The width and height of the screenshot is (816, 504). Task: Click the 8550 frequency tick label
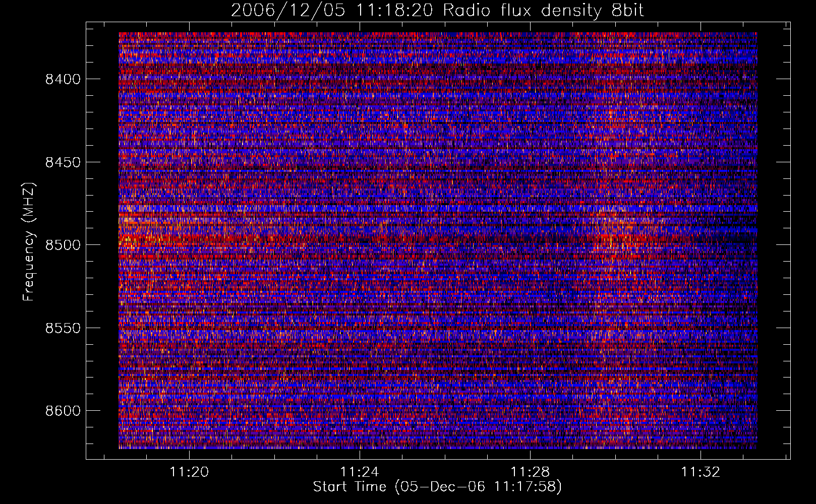click(63, 328)
